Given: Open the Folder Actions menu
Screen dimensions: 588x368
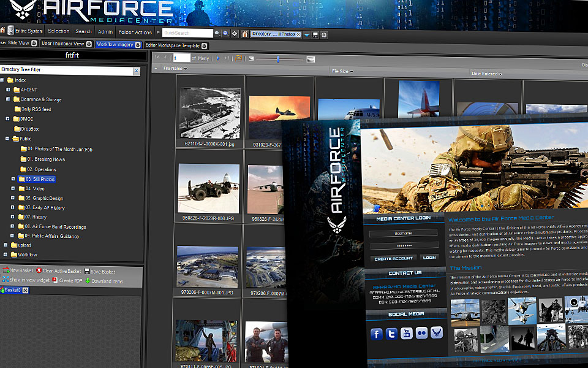Looking at the screenshot, I should tap(135, 33).
